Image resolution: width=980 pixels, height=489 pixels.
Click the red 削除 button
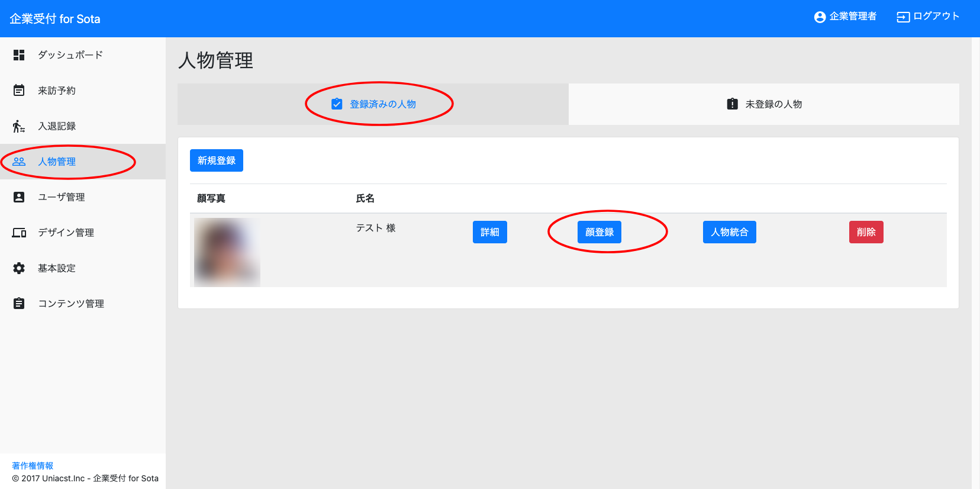pyautogui.click(x=866, y=232)
